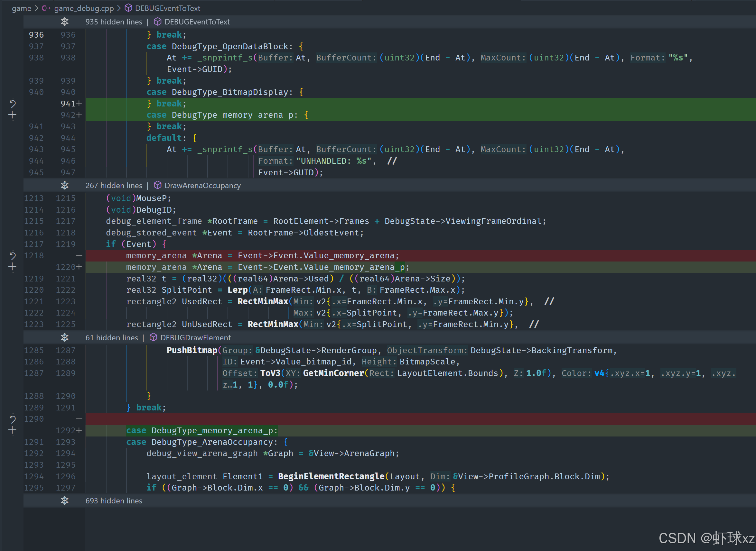Screen dimensions: 756x551
Task: Open the game folder breadcrumb
Action: pos(21,8)
